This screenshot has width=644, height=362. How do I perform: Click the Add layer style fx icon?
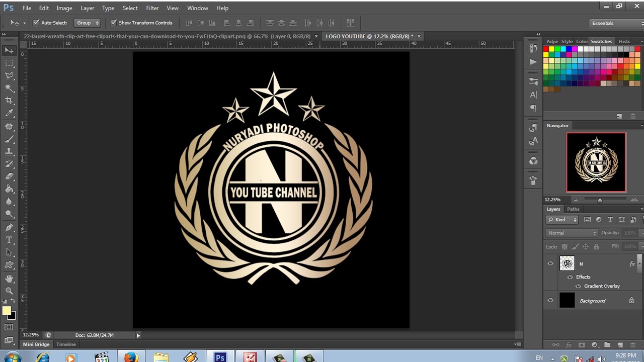(x=569, y=345)
